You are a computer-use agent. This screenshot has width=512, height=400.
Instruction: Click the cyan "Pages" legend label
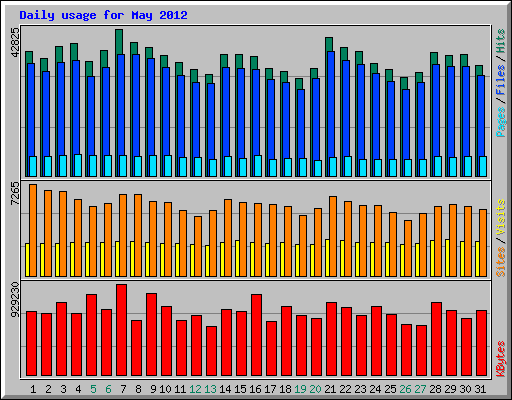pyautogui.click(x=501, y=122)
